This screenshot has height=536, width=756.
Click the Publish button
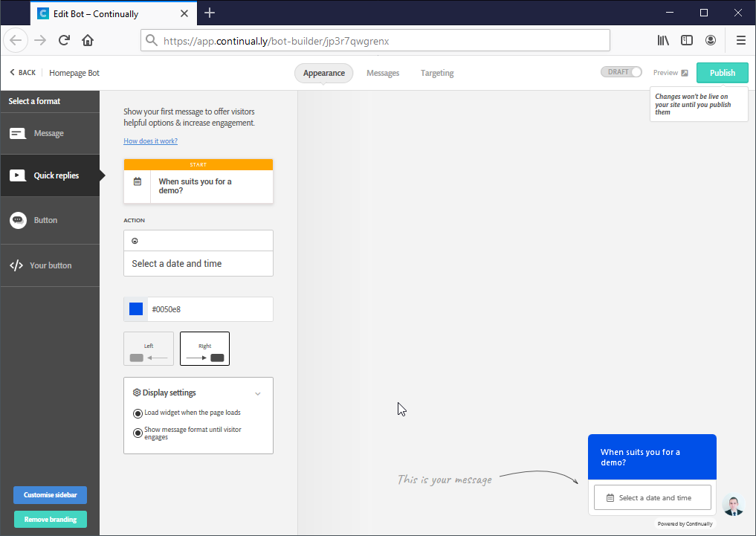[722, 72]
